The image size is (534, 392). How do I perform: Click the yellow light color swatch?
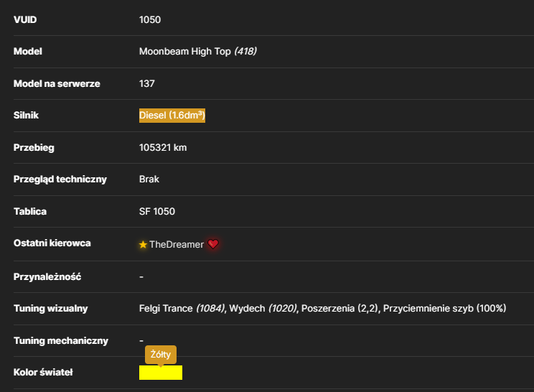tap(161, 373)
